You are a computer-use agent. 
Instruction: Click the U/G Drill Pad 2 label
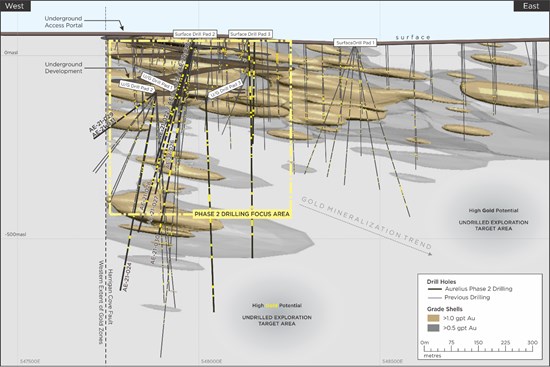[x=137, y=86]
